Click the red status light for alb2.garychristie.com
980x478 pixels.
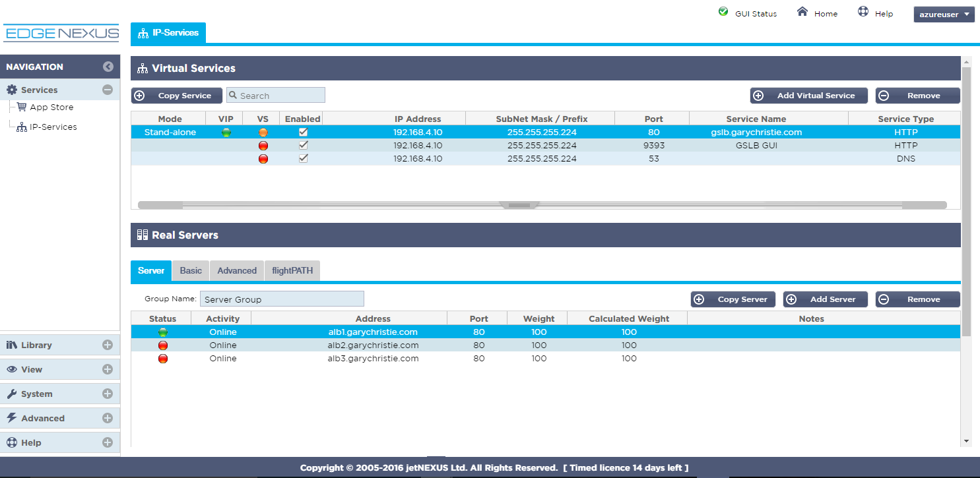tap(162, 345)
